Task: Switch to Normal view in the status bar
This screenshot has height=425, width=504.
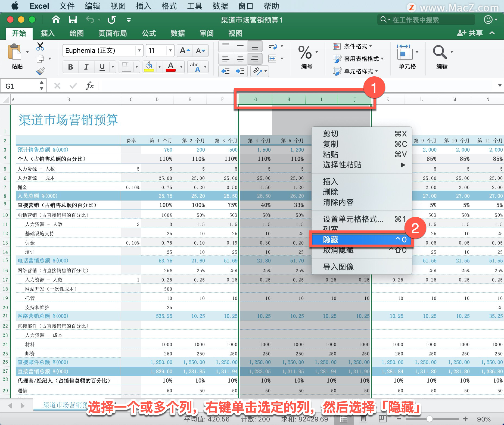Action: coord(344,419)
